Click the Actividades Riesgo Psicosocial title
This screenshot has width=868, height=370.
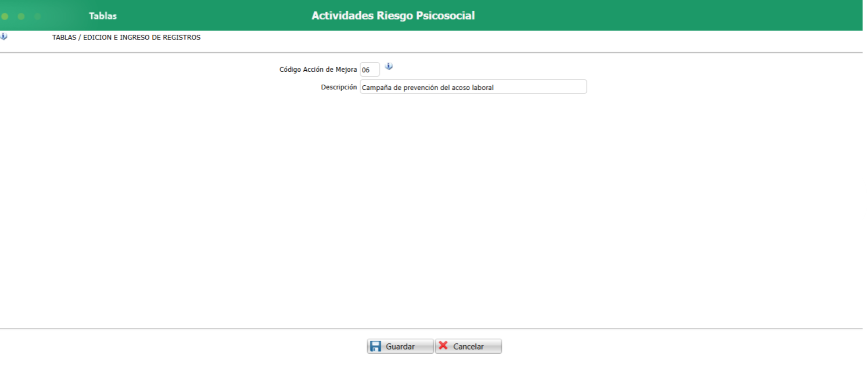click(x=393, y=16)
